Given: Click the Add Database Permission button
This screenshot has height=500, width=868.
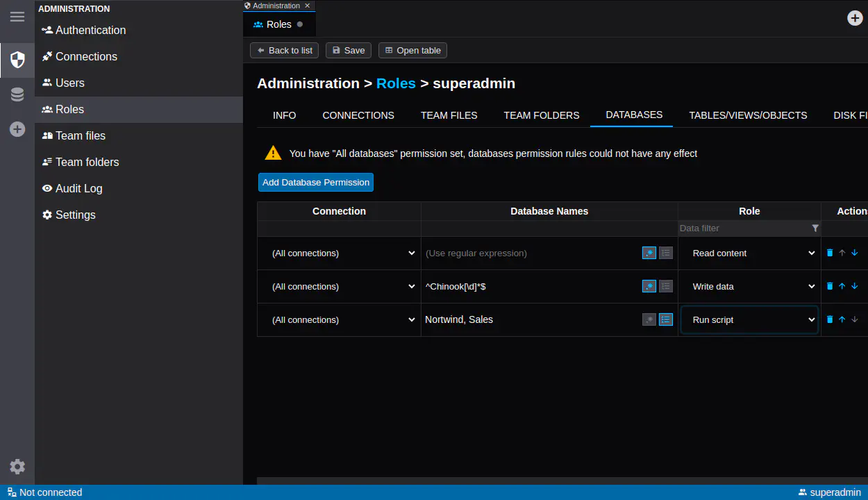Looking at the screenshot, I should coord(316,182).
